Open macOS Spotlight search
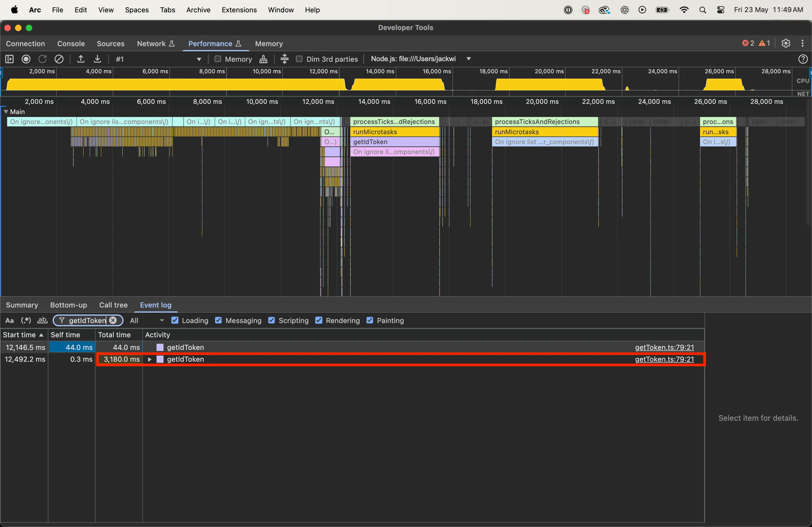The width and height of the screenshot is (812, 527). (702, 10)
